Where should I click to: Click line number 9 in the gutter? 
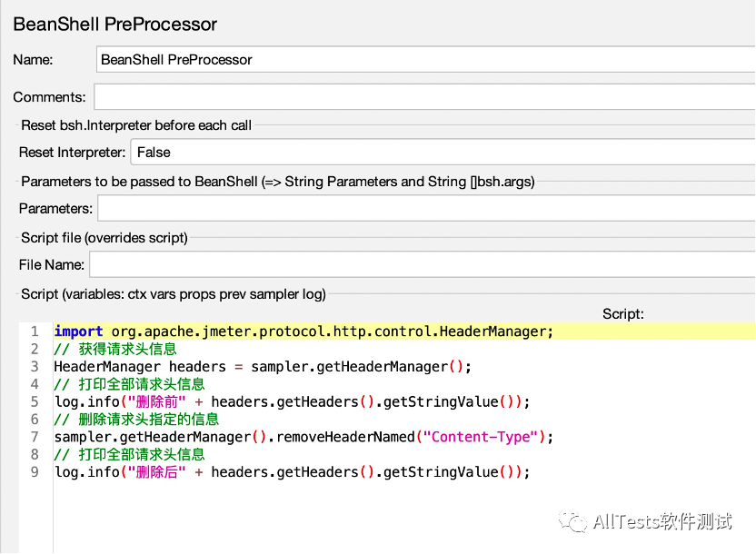(x=35, y=472)
